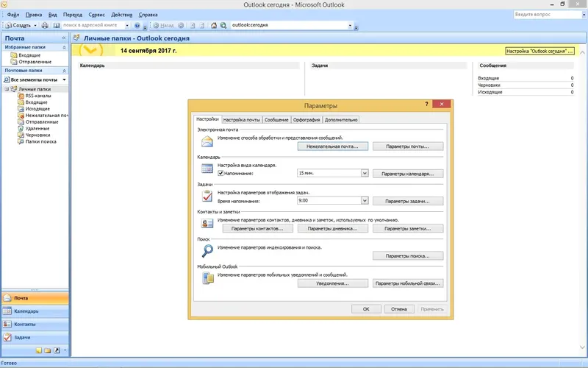Image resolution: width=588 pixels, height=368 pixels.
Task: Switch to Почта navigation button
Action: coord(35,298)
